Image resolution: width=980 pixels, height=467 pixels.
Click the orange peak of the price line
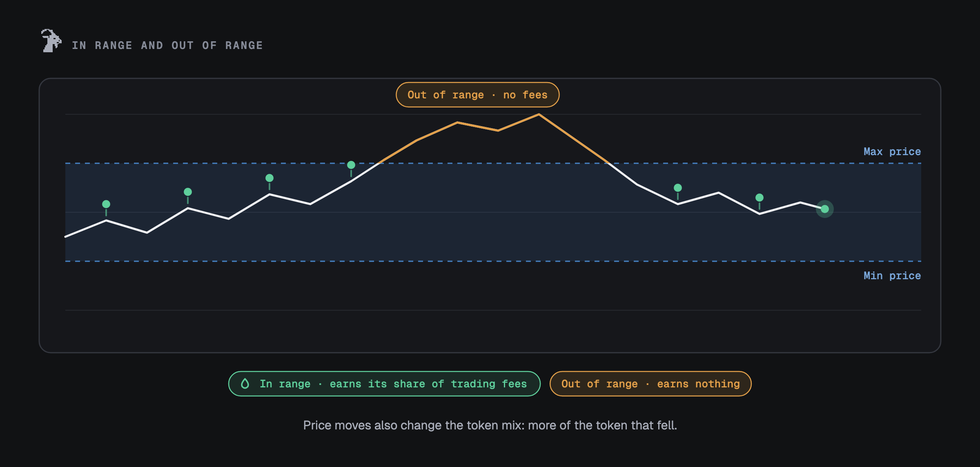(x=539, y=115)
